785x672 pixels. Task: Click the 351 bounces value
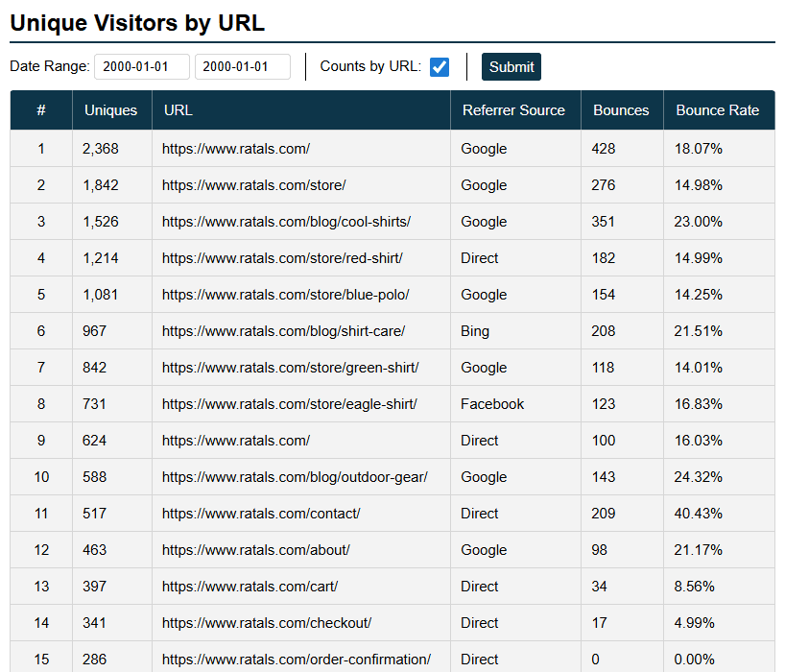click(604, 222)
